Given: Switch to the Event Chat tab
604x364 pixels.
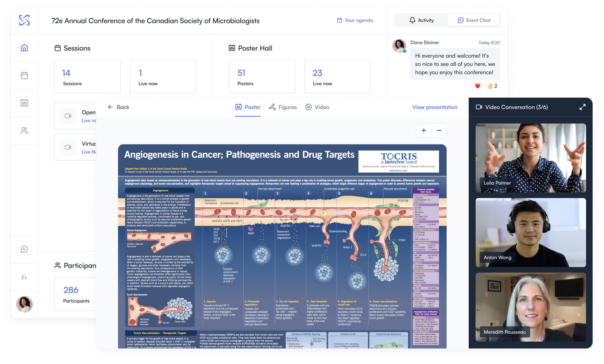Looking at the screenshot, I should click(474, 20).
